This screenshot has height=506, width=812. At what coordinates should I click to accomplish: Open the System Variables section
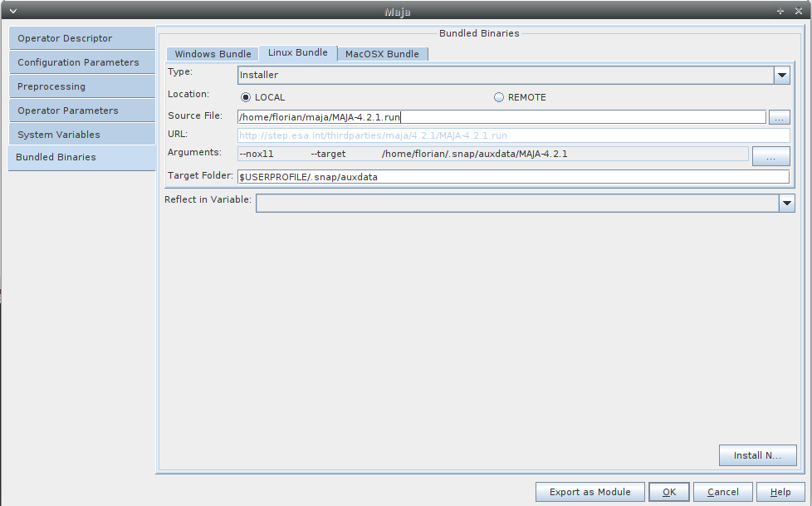click(81, 135)
